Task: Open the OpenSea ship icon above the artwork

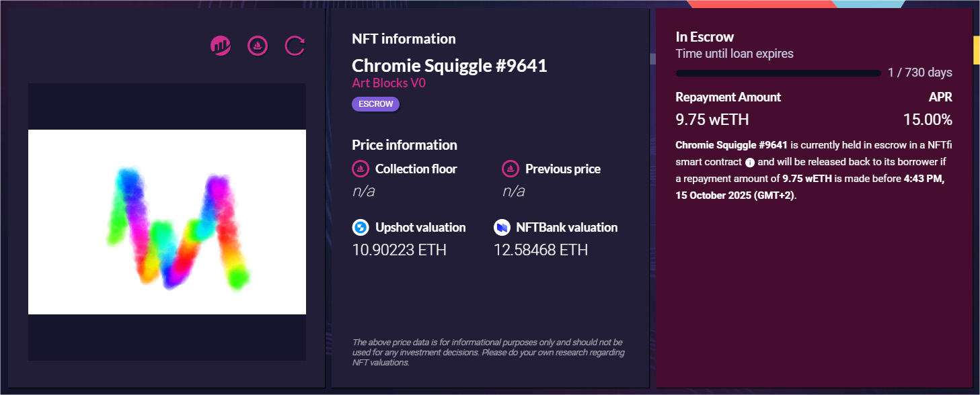Action: [x=258, y=46]
